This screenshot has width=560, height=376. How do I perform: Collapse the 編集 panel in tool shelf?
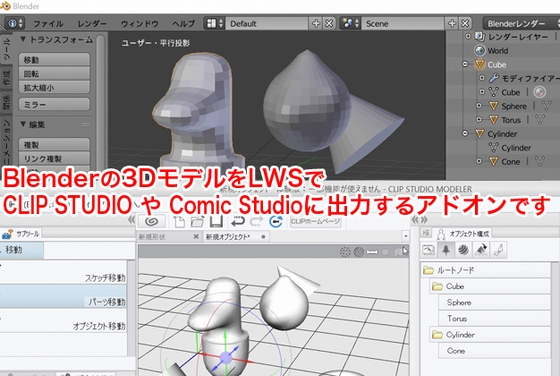(23, 124)
